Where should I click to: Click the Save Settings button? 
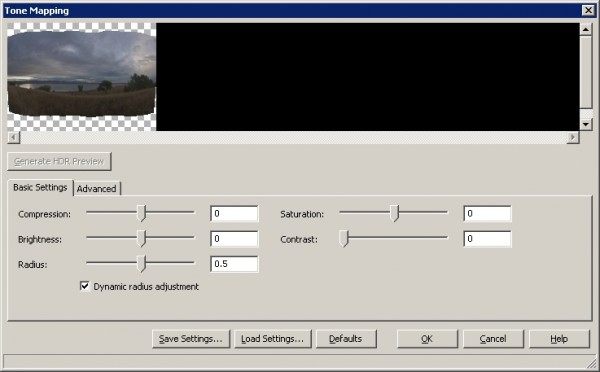(191, 339)
